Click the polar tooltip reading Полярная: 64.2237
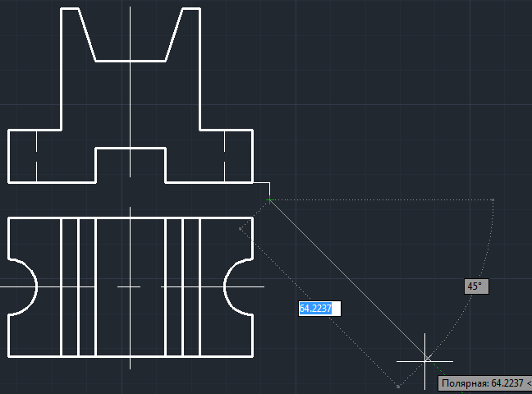The height and width of the screenshot is (394, 532). [x=485, y=383]
